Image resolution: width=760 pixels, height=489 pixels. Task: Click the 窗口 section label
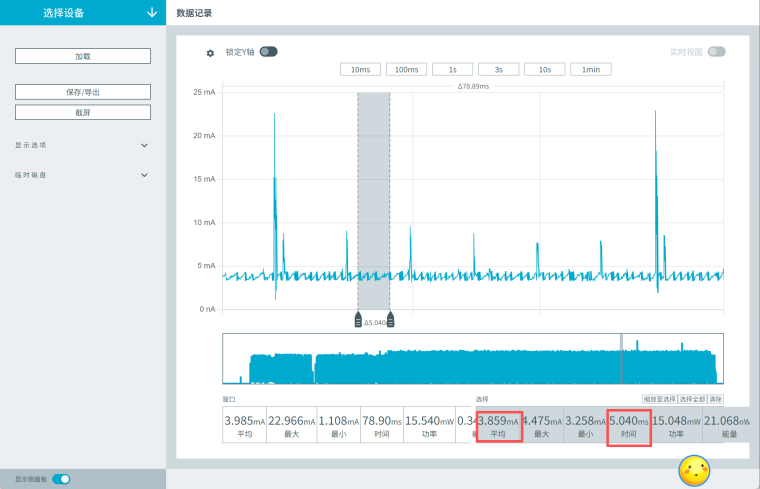click(229, 399)
